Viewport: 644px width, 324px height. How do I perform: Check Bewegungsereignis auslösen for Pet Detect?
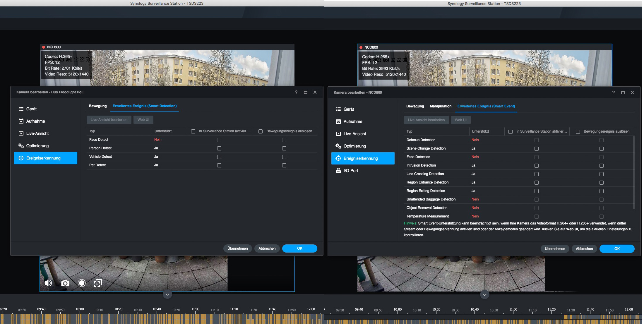[284, 165]
